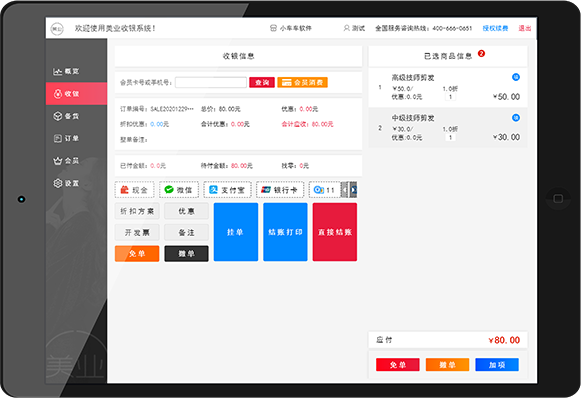Select 收银 cashier in the sidebar
Image resolution: width=581 pixels, height=398 pixels.
pos(76,93)
